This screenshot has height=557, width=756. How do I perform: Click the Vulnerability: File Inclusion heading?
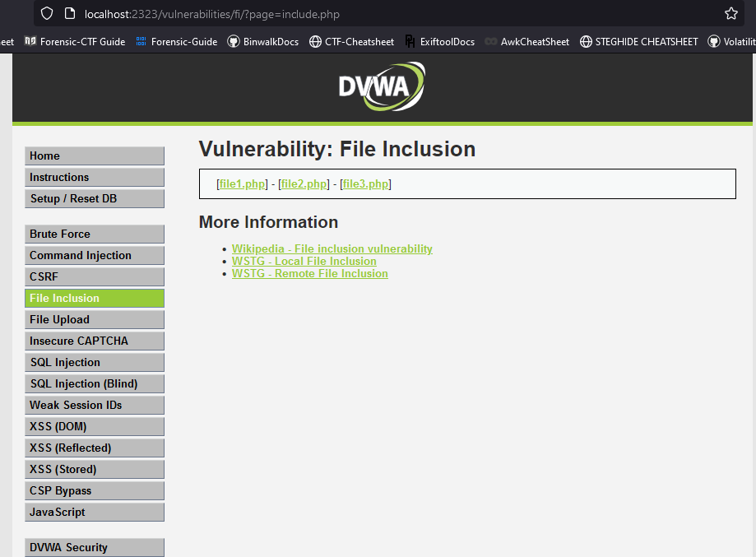coord(337,149)
